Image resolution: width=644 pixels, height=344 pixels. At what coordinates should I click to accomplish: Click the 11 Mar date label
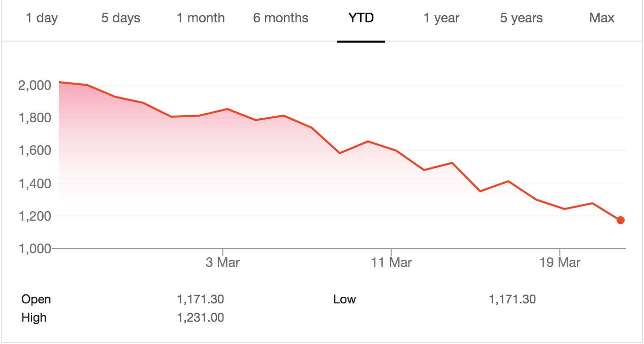tap(391, 262)
